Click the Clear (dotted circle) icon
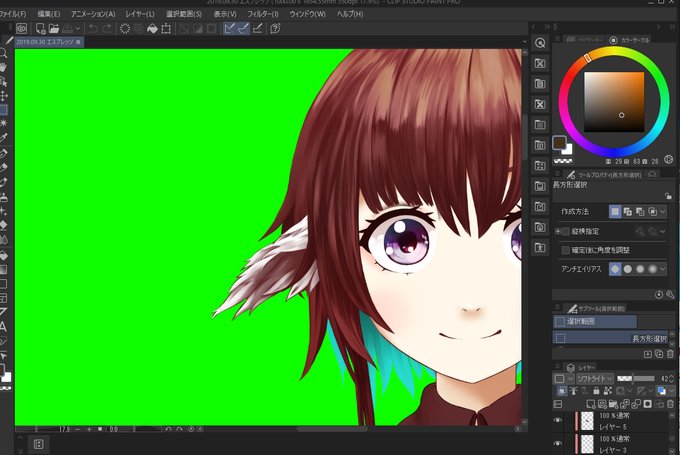Image resolution: width=680 pixels, height=455 pixels. (x=125, y=29)
